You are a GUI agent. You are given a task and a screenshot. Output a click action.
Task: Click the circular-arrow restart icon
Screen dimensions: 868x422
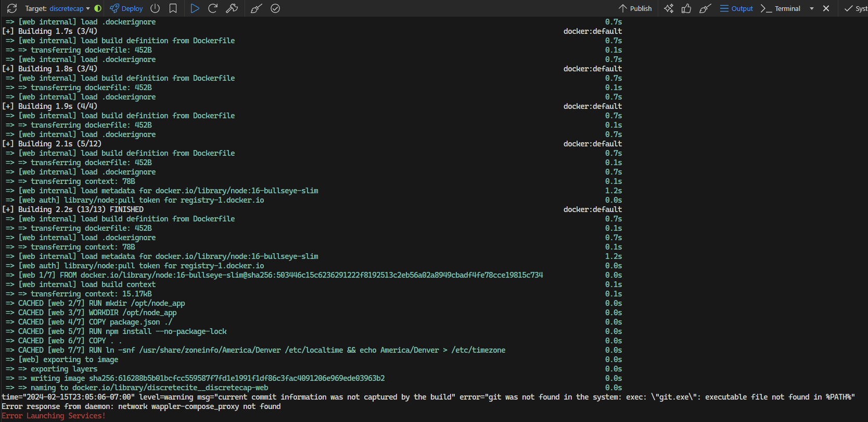pos(213,8)
